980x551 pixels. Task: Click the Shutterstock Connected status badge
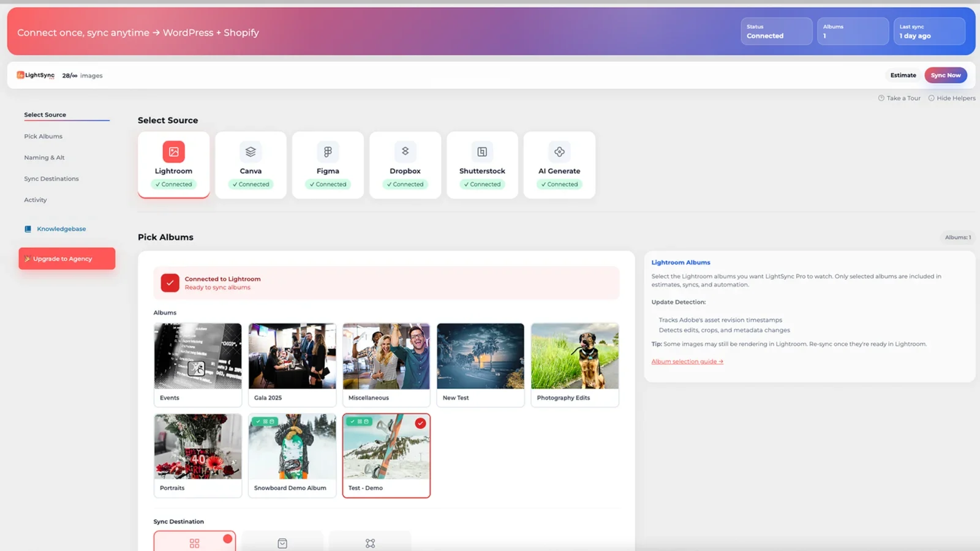(x=482, y=184)
